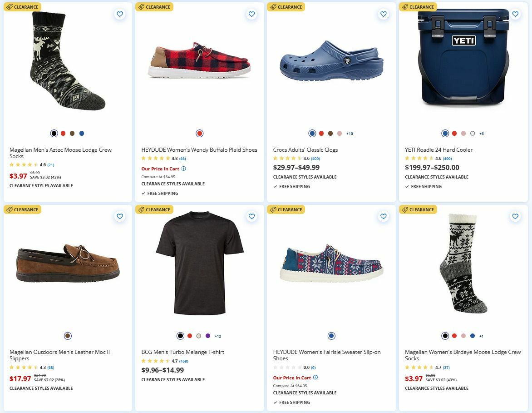This screenshot has height=413, width=532.
Task: Favorite the Birdeye Moose Lodge Crew Socks
Action: (515, 217)
